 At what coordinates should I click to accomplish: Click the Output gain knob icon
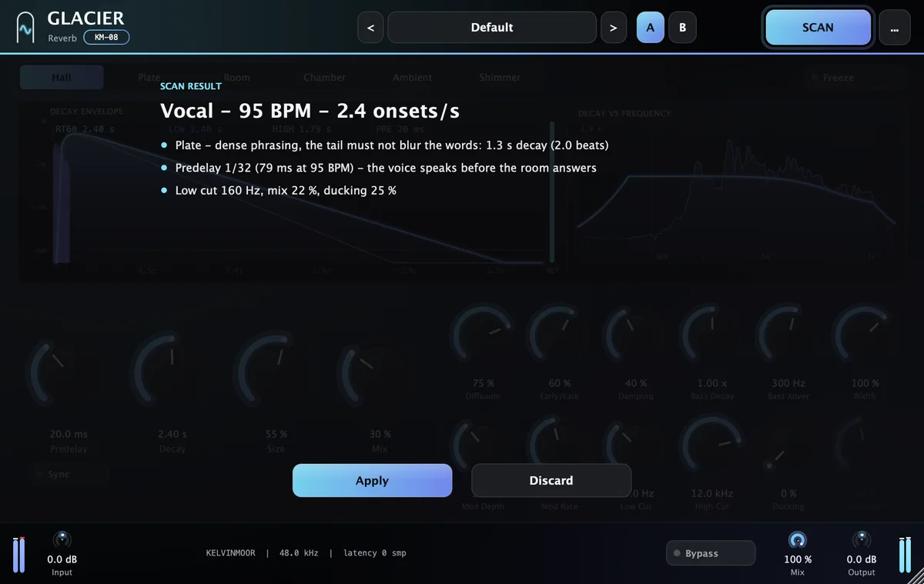[x=862, y=539]
